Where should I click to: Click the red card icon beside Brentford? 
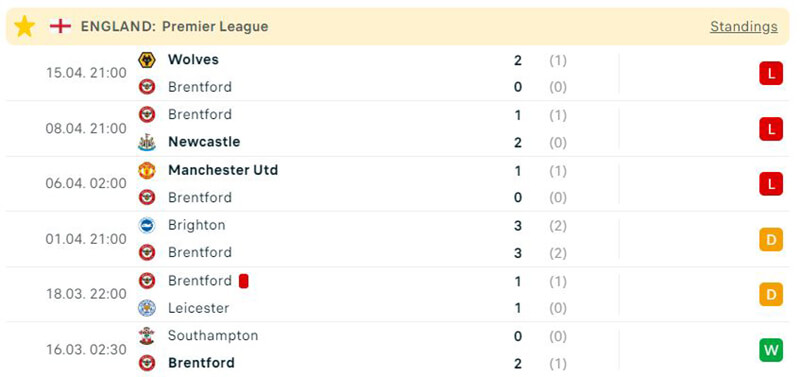(x=243, y=281)
